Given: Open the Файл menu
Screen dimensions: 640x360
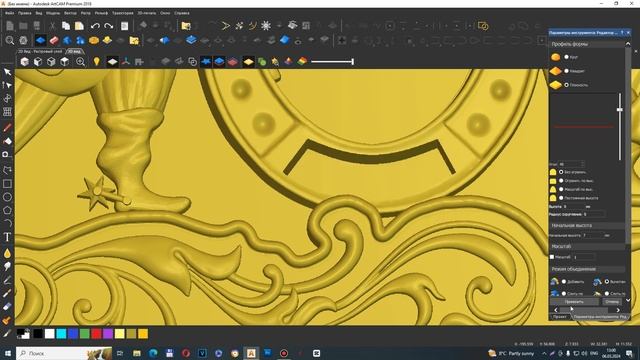Looking at the screenshot, I should 10,13.
